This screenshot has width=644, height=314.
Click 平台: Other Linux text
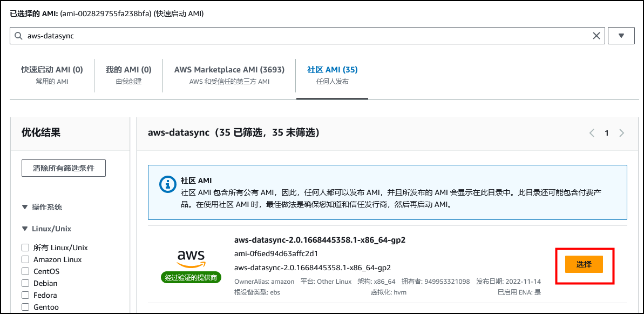pyautogui.click(x=326, y=282)
